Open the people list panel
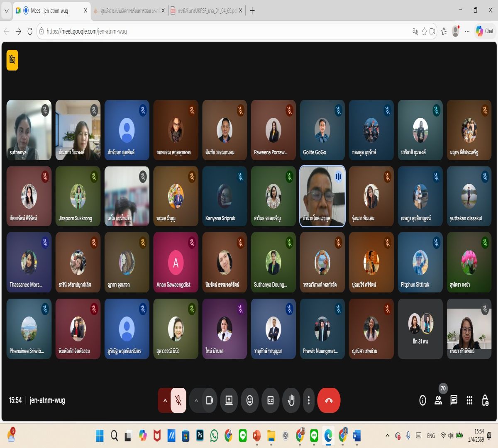Viewport: 498px width, 448px height. 438,400
